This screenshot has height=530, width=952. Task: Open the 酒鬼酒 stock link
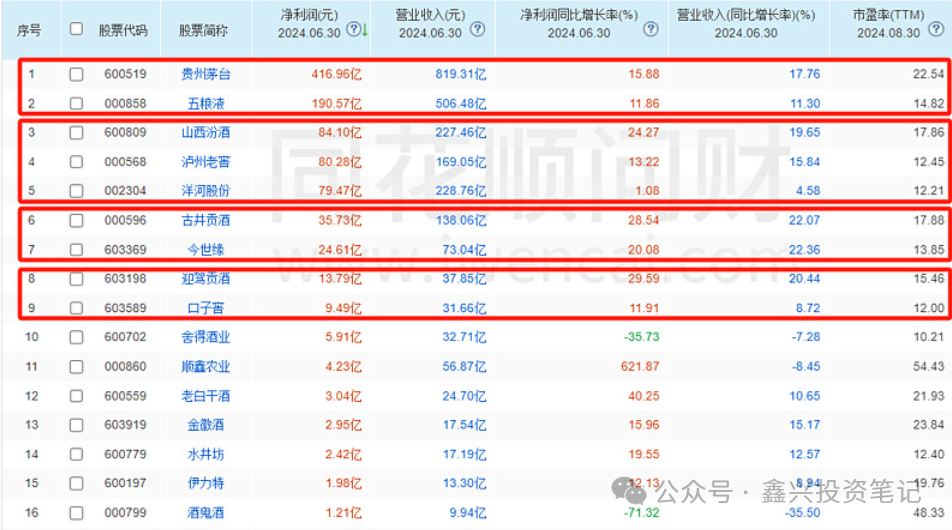[x=206, y=513]
